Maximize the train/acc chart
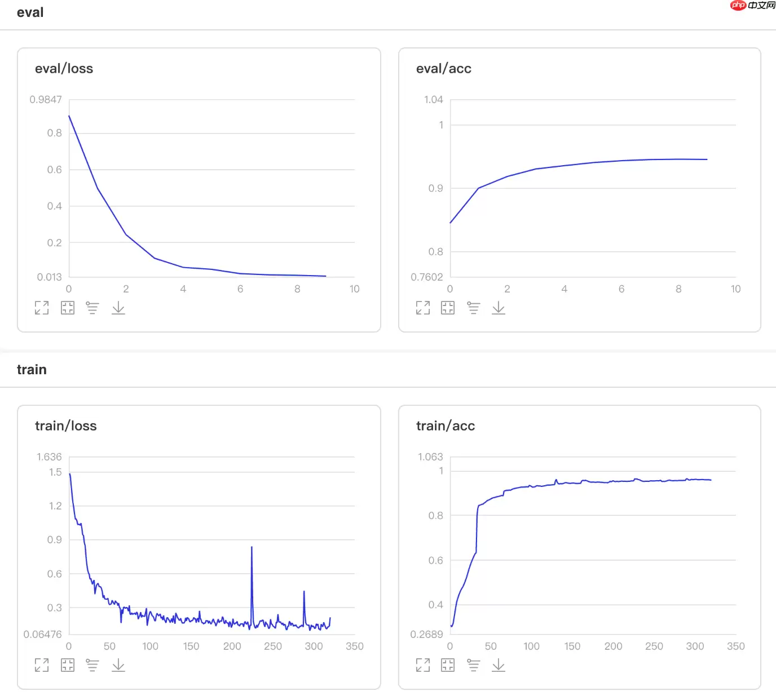The image size is (776, 700). click(x=423, y=665)
